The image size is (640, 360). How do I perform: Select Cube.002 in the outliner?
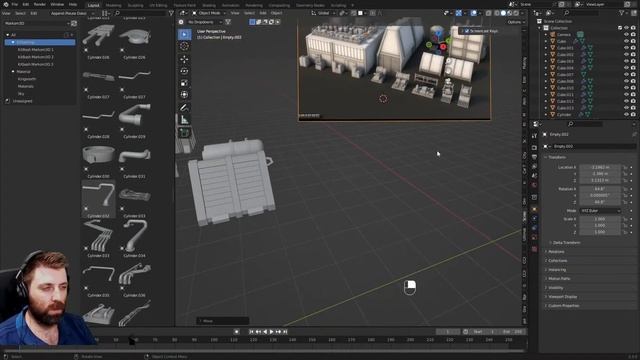click(565, 55)
